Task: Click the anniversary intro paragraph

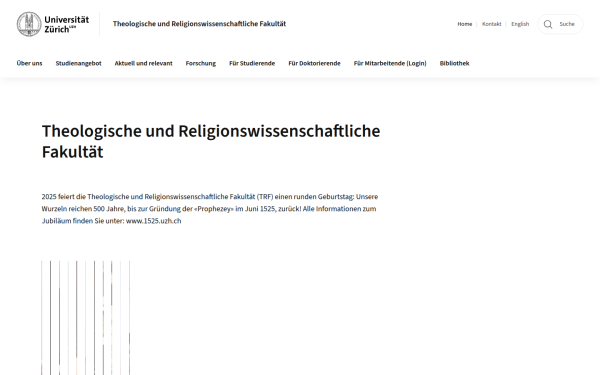Action: (210, 209)
